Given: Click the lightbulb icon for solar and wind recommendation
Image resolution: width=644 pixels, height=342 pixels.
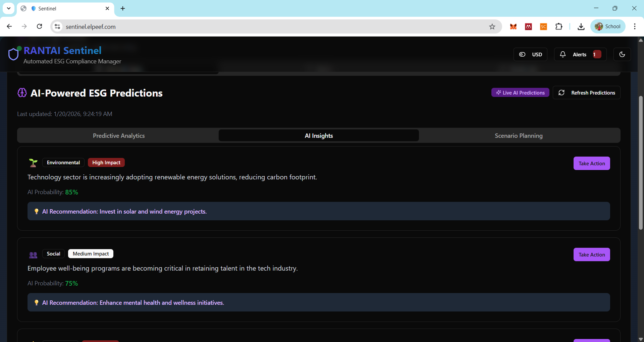Looking at the screenshot, I should (x=37, y=212).
